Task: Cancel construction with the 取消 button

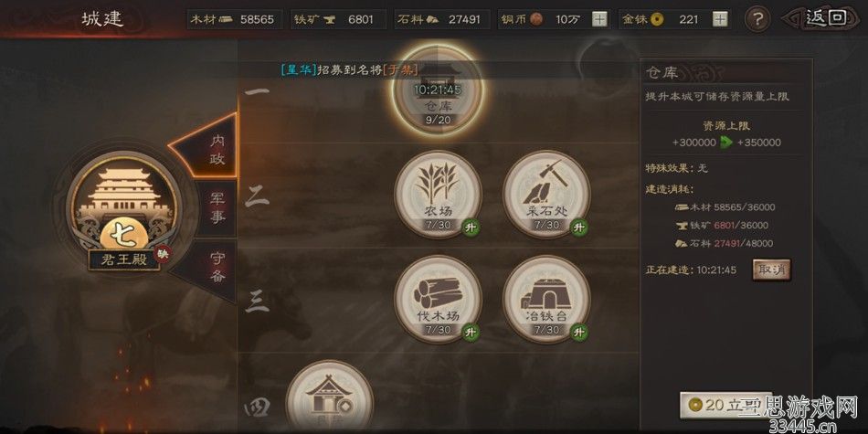Action: pyautogui.click(x=771, y=270)
